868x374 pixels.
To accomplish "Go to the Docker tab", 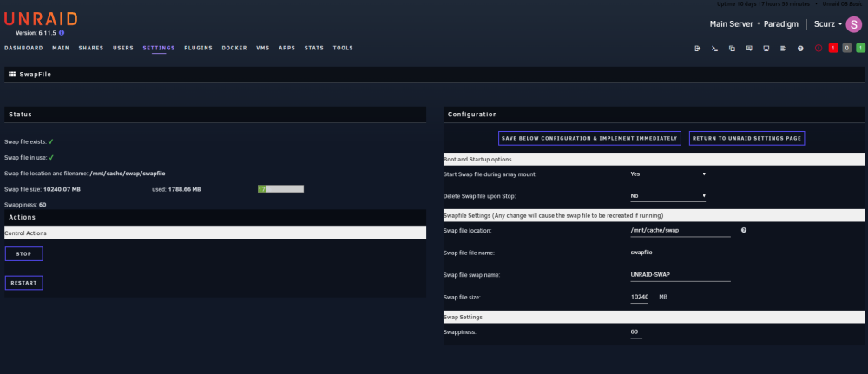I will [x=234, y=48].
